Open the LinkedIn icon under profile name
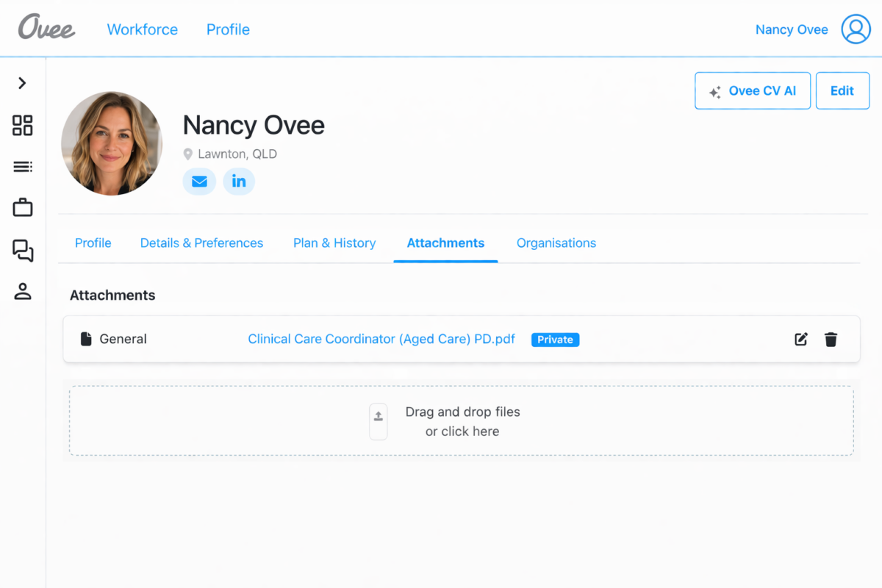 (x=239, y=182)
